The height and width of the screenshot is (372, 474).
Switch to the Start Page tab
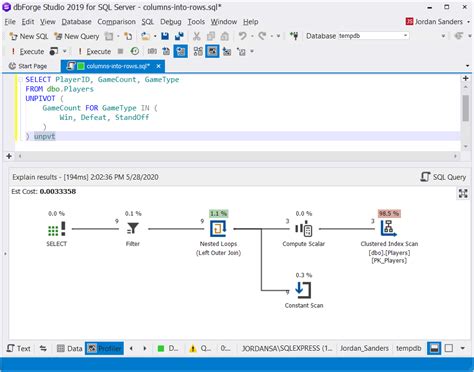28,66
